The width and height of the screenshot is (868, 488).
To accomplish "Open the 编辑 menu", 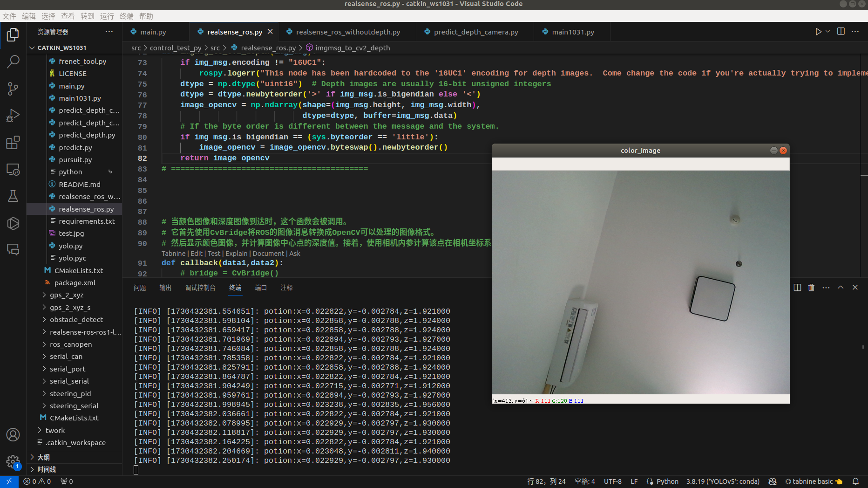I will [28, 16].
